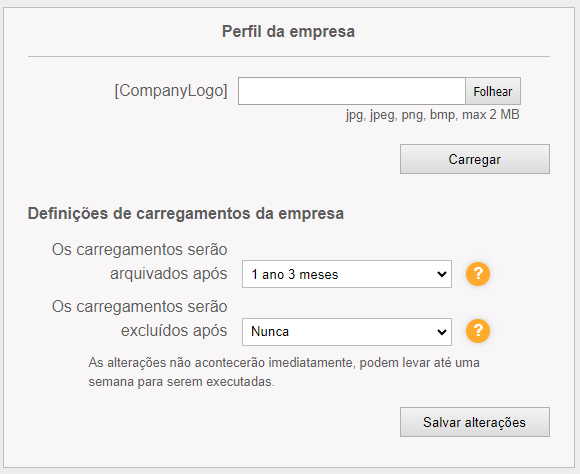The image size is (580, 474).
Task: Click the selected 'Nunca' value text
Action: pos(270,332)
